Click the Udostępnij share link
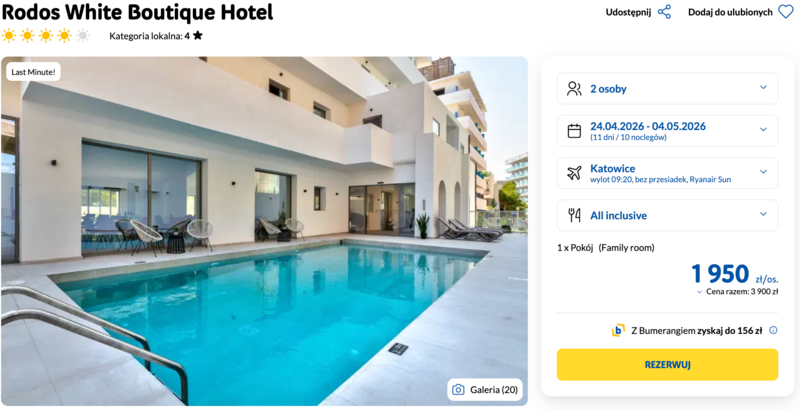The width and height of the screenshot is (800, 410). tap(628, 12)
